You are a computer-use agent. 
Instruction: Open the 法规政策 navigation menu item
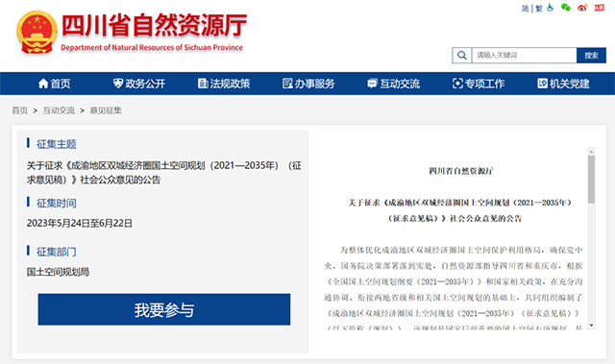coord(224,84)
